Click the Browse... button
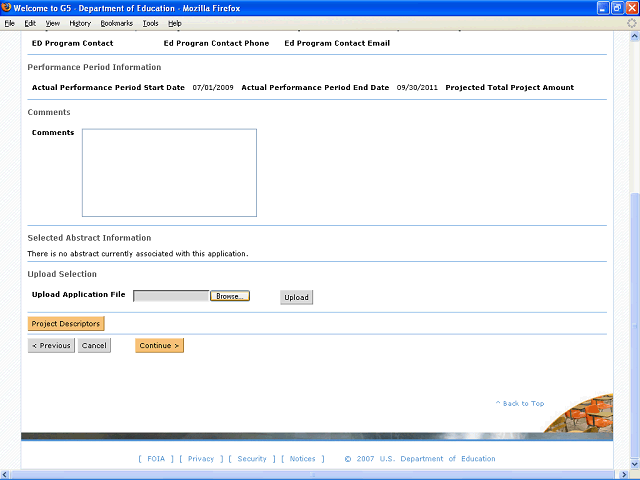Image resolution: width=640 pixels, height=480 pixels. (x=230, y=296)
